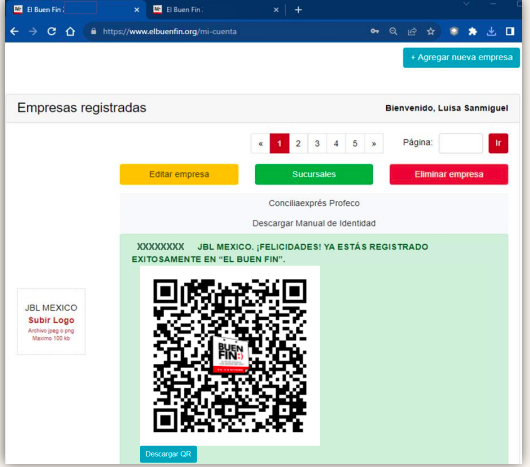Go to page 2 in pagination
This screenshot has width=530, height=467.
coord(298,144)
